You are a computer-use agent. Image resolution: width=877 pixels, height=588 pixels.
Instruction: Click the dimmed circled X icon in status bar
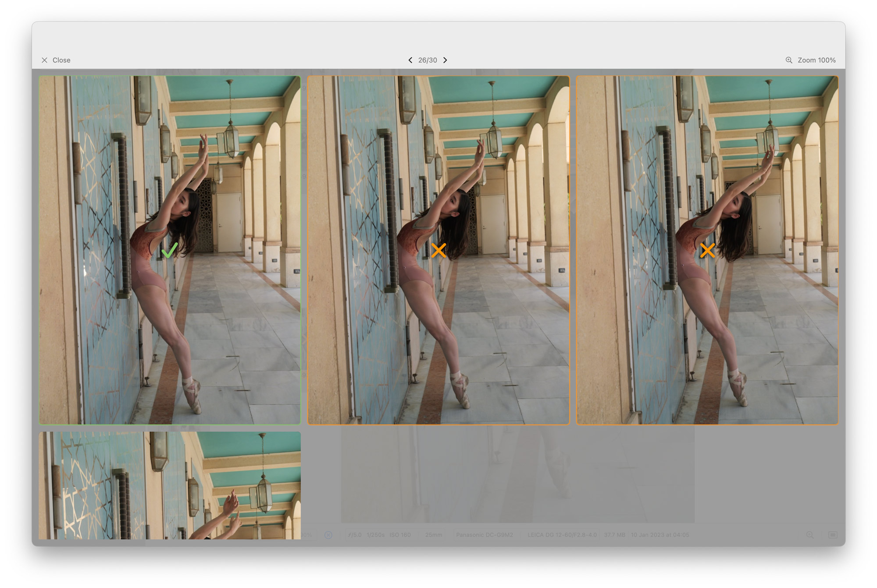click(328, 535)
